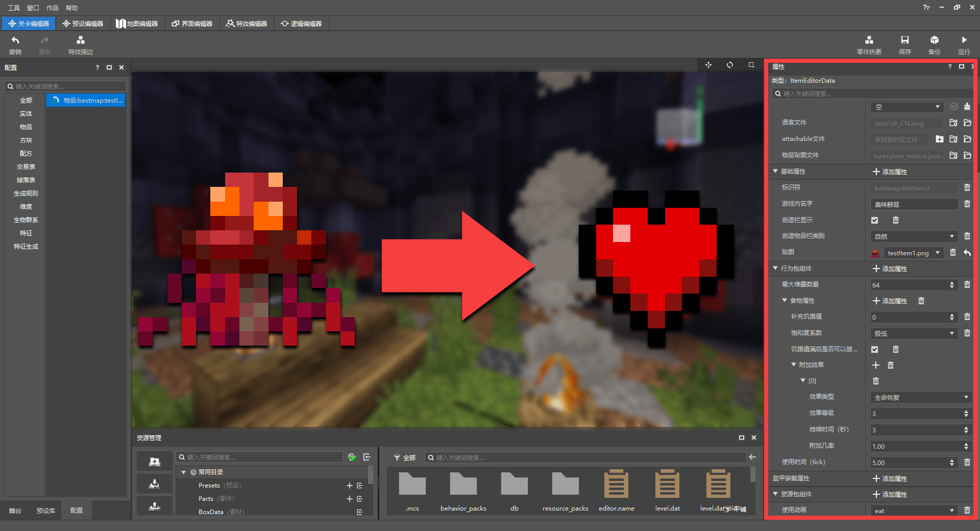Select the Parts (零件) directory row

pos(273,499)
